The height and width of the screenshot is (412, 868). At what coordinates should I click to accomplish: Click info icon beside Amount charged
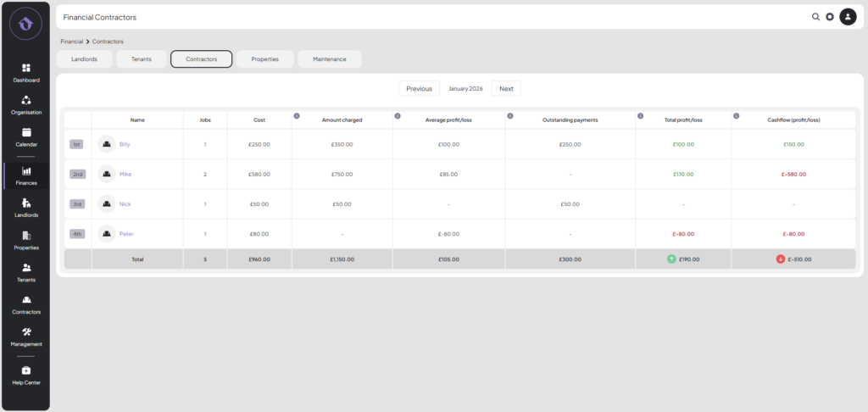pyautogui.click(x=297, y=115)
